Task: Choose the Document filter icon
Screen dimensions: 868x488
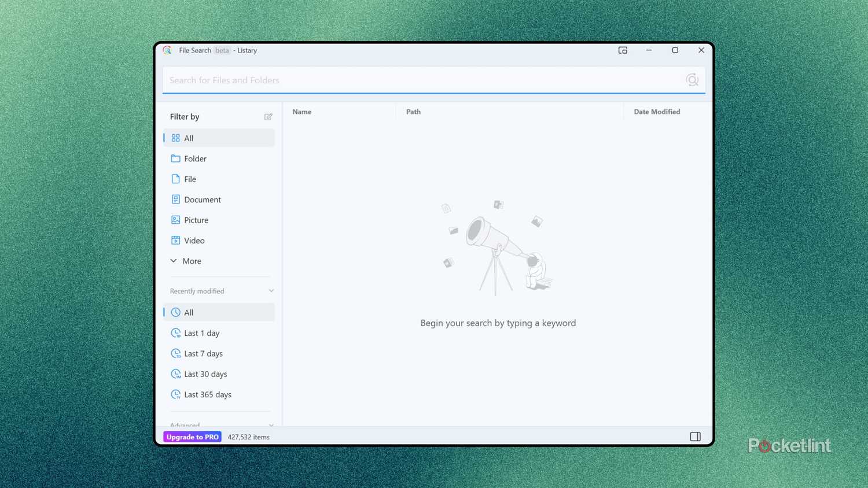Action: pyautogui.click(x=175, y=199)
